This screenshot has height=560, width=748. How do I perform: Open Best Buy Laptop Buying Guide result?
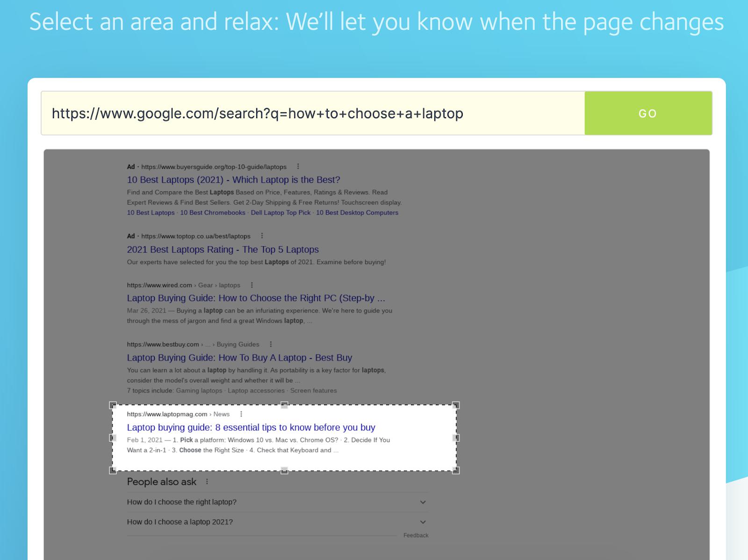pos(239,358)
